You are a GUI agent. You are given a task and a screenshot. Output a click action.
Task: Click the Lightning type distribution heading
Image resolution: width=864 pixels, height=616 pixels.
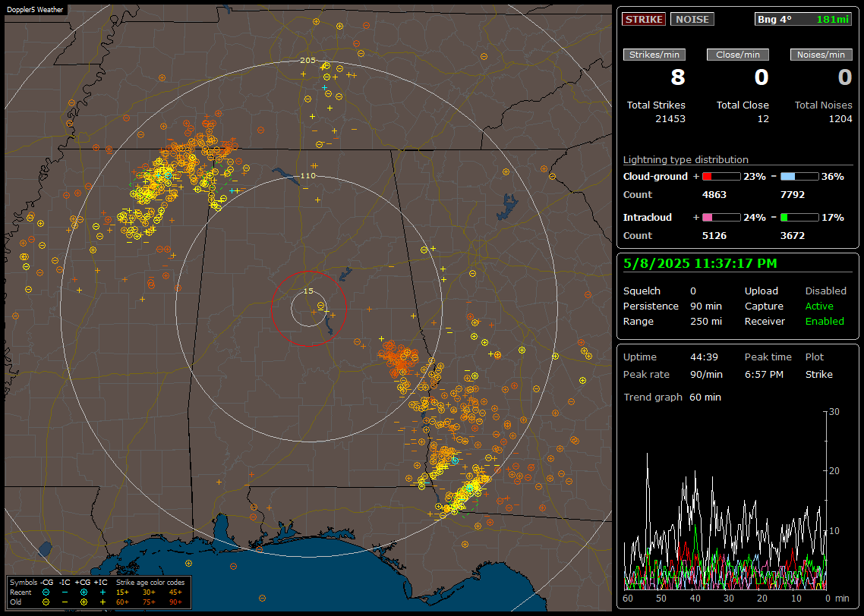[x=686, y=159]
